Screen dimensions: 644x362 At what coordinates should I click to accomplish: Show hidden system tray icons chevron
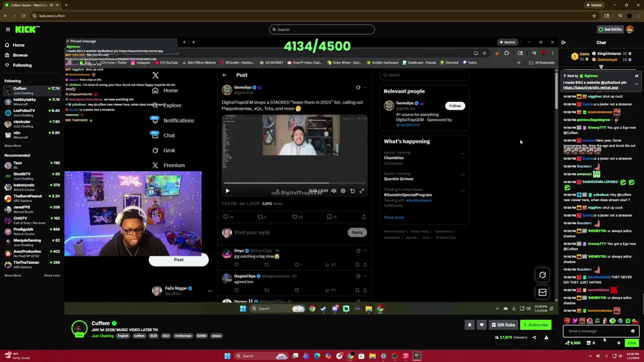[590, 356]
